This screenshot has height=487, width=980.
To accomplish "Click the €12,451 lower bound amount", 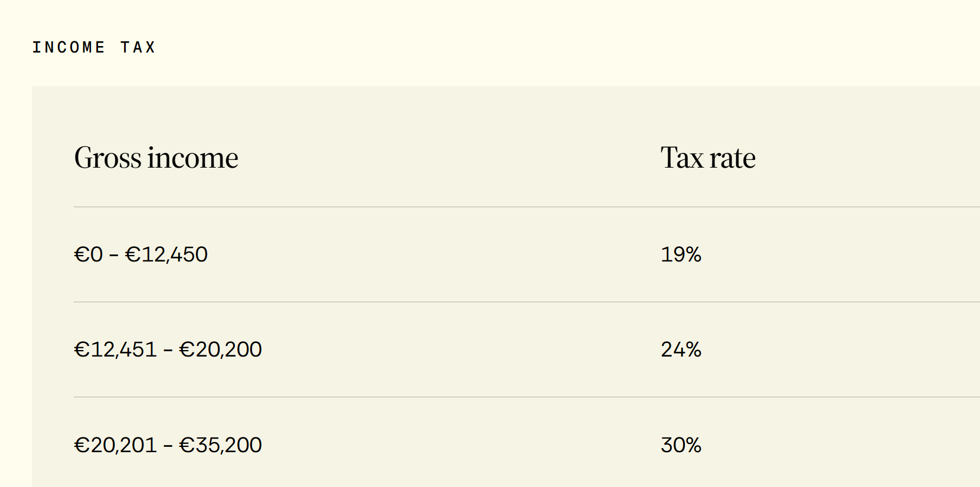I will click(116, 349).
